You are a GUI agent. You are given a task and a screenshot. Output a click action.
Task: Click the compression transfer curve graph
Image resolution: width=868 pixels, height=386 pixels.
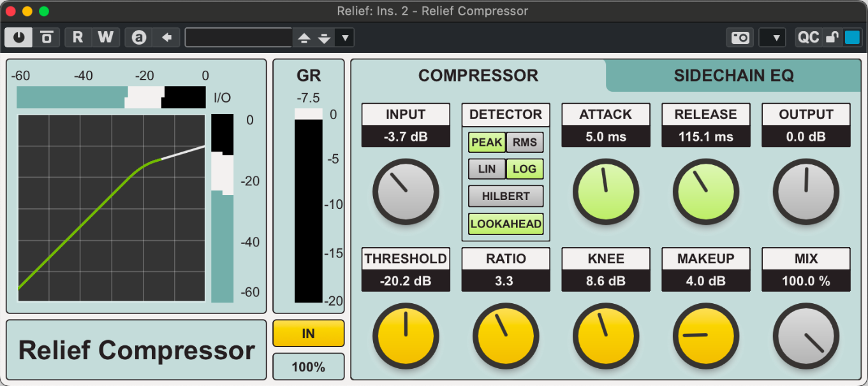[112, 208]
